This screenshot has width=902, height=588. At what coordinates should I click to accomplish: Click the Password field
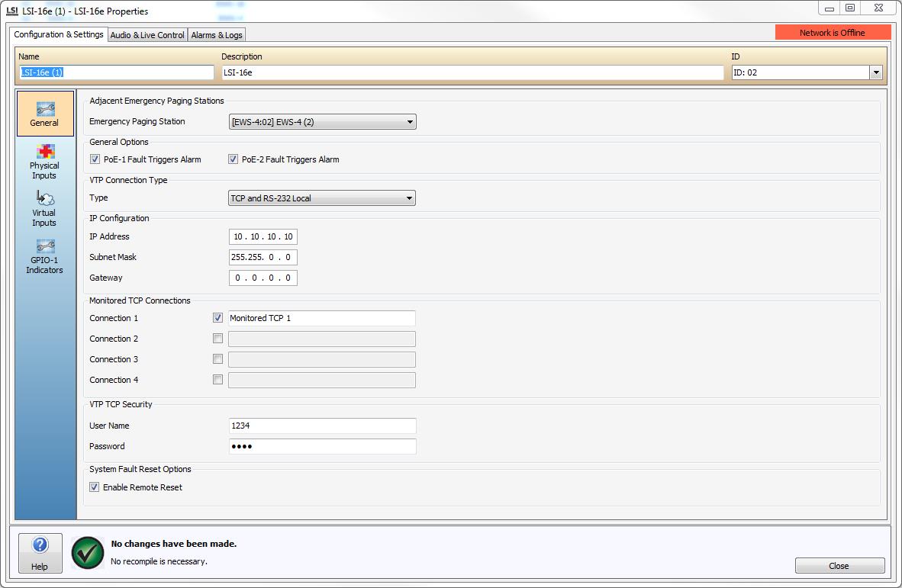322,447
